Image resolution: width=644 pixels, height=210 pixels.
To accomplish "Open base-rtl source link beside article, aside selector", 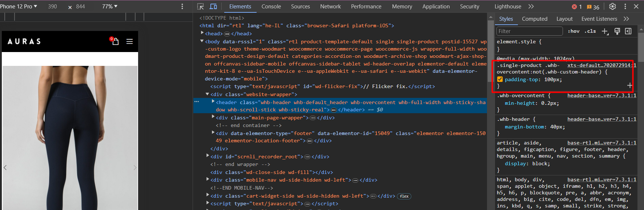I will (602, 143).
